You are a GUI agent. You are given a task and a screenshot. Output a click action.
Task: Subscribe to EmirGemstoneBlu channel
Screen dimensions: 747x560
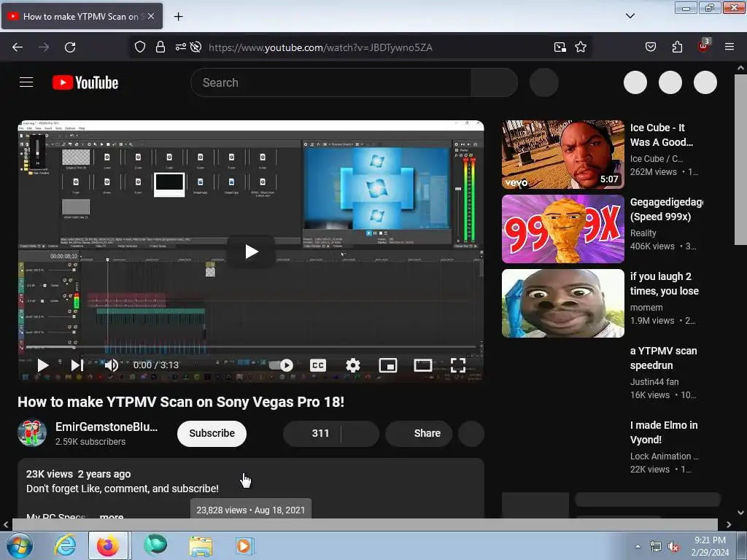click(212, 433)
